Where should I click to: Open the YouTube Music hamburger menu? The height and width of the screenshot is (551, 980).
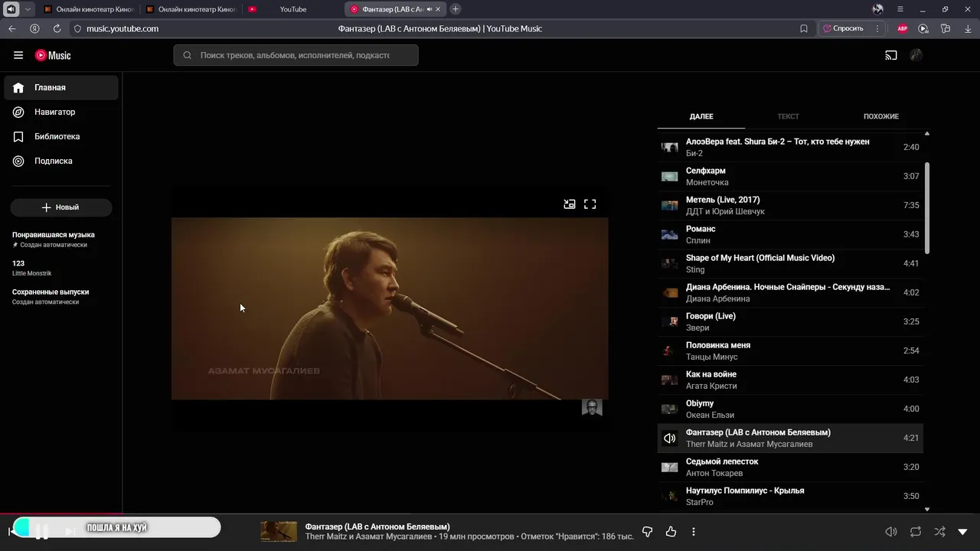point(18,55)
